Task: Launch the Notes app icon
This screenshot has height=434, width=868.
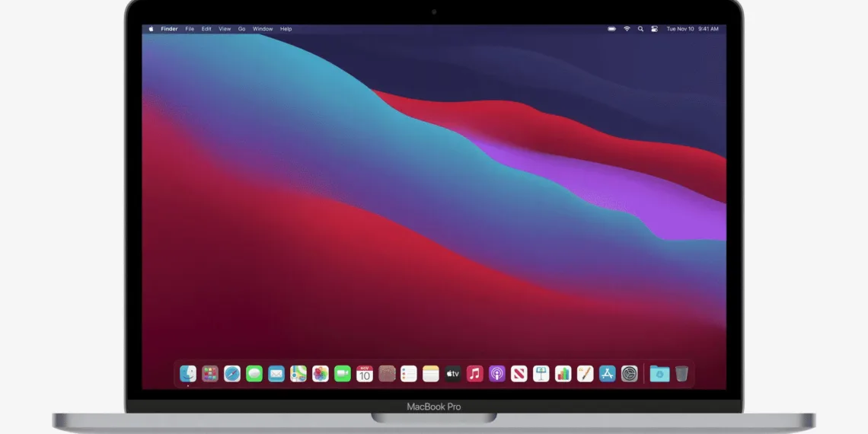Action: 431,374
